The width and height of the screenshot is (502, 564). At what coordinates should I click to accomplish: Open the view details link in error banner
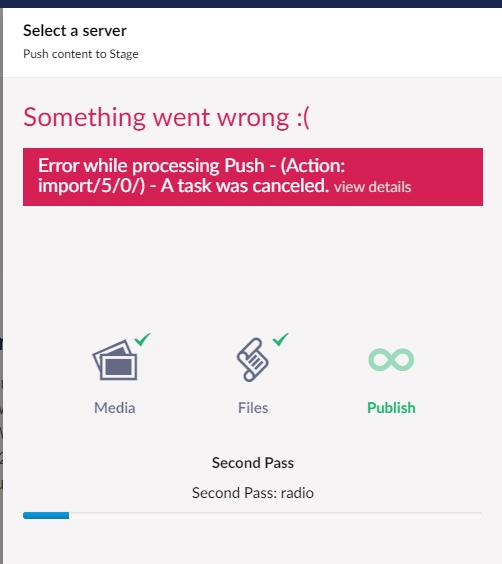[x=372, y=187]
